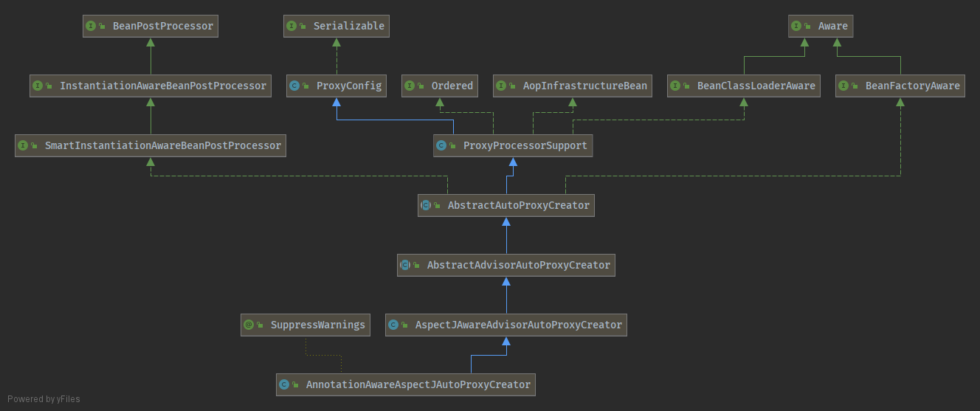The height and width of the screenshot is (411, 980).
Task: Click the green lock icon beside Ordered
Action: [x=422, y=86]
